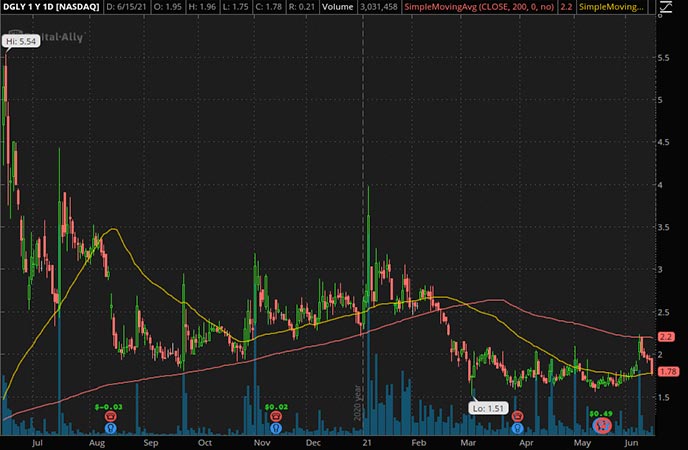This screenshot has width=688, height=450.
Task: Click the open price O: 1.95
Action: point(168,7)
